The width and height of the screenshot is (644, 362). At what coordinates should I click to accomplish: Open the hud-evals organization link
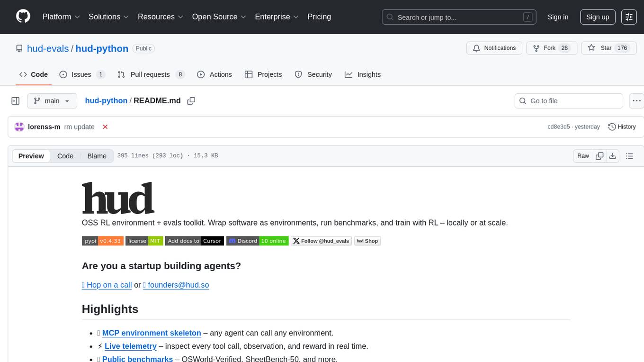point(48,48)
